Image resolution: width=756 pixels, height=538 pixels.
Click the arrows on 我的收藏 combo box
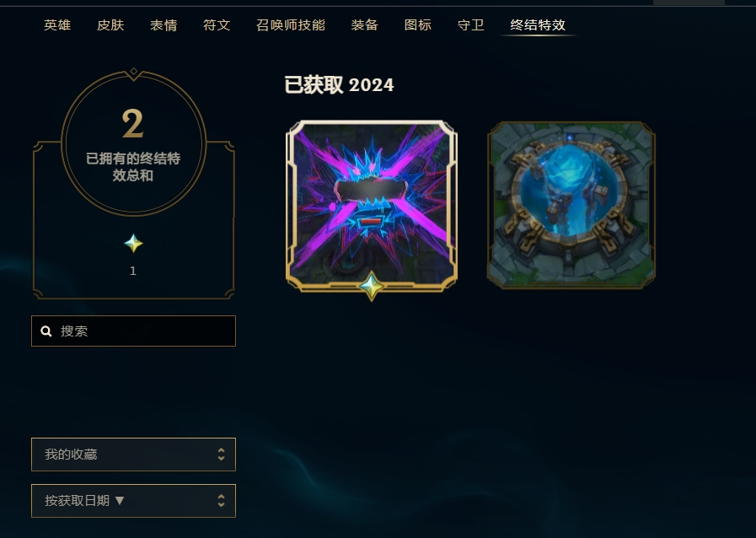click(x=221, y=454)
